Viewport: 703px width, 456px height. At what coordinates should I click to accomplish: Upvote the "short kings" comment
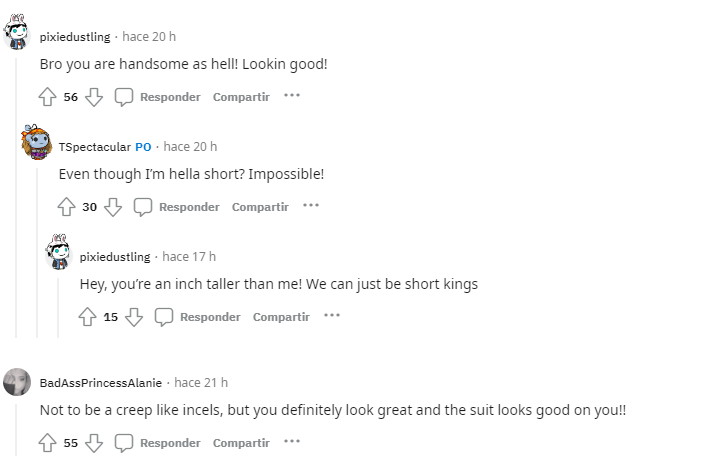(x=87, y=317)
